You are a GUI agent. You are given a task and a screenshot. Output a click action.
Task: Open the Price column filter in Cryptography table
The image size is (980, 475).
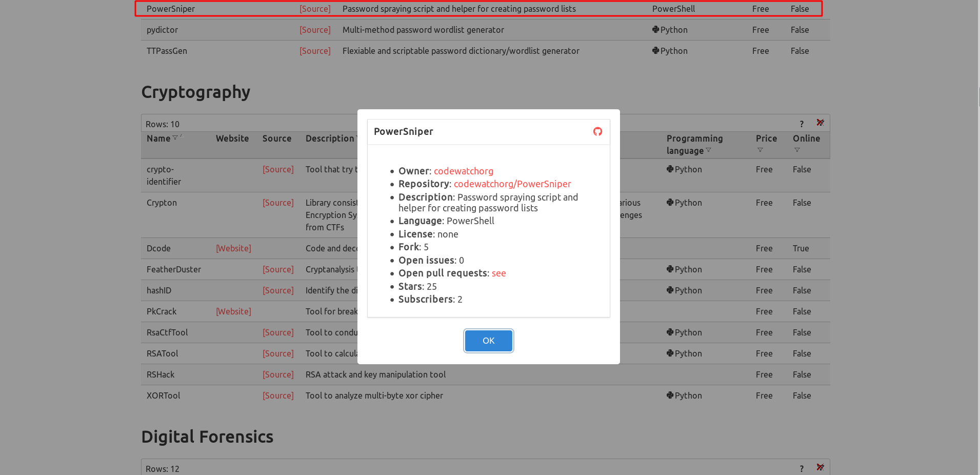coord(760,150)
